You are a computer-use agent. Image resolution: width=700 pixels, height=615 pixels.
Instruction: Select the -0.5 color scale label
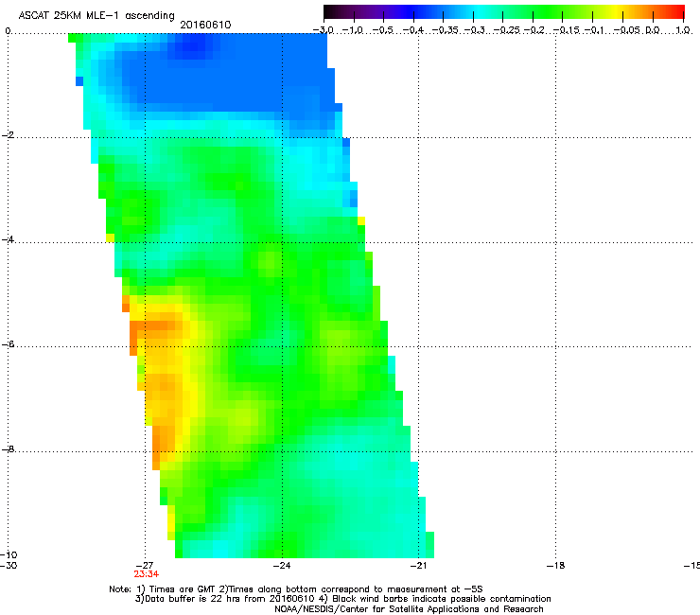(x=383, y=30)
